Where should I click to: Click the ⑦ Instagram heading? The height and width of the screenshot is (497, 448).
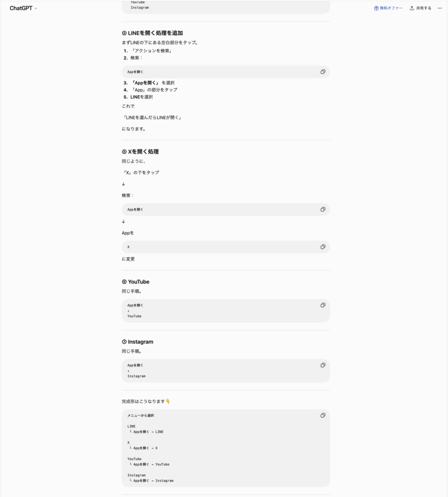[x=137, y=342]
